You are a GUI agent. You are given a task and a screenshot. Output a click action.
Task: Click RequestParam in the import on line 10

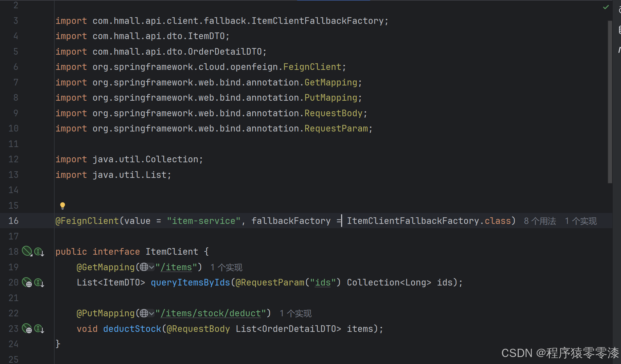click(336, 129)
